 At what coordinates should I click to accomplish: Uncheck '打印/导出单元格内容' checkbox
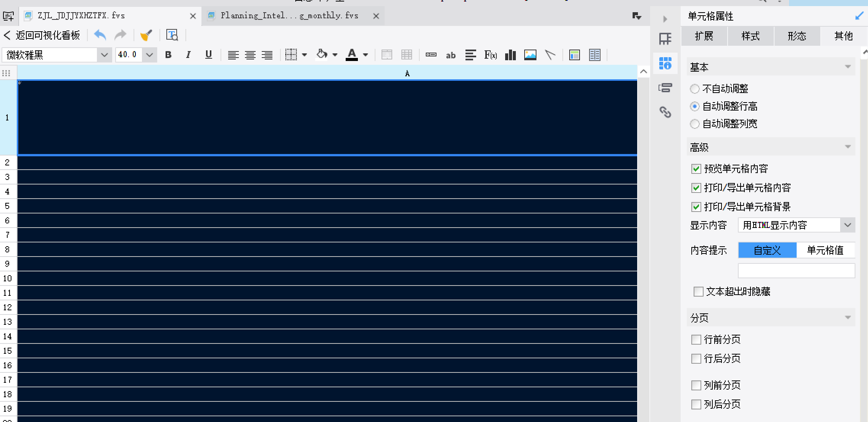[696, 188]
